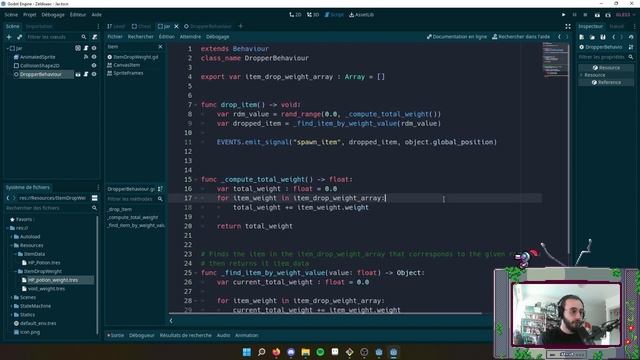Expand the Scenes folder

(11, 297)
